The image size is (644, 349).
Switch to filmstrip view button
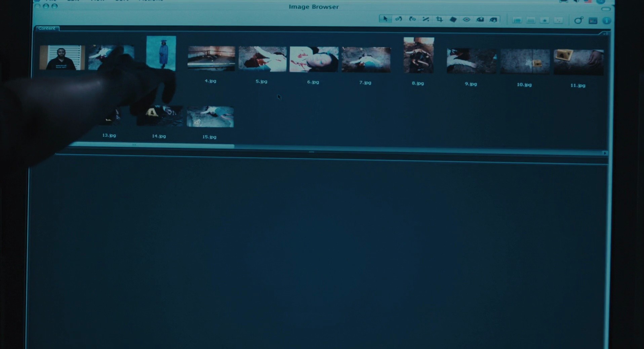coord(517,21)
